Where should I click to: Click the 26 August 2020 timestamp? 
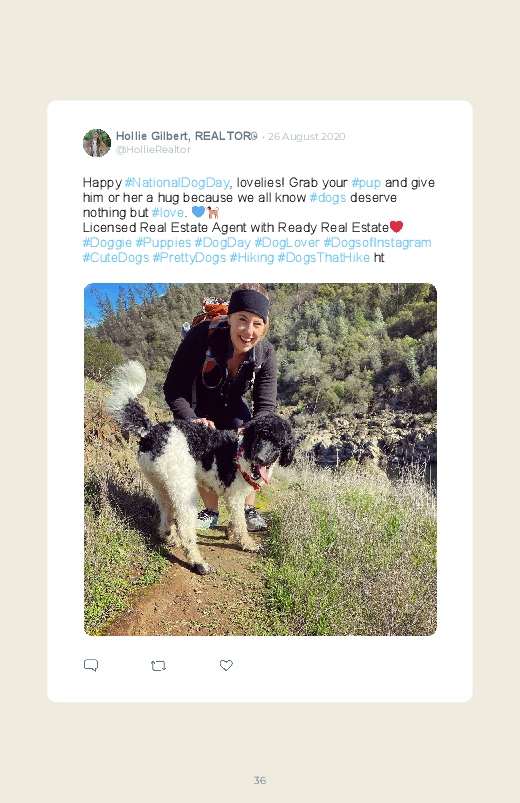tap(306, 137)
